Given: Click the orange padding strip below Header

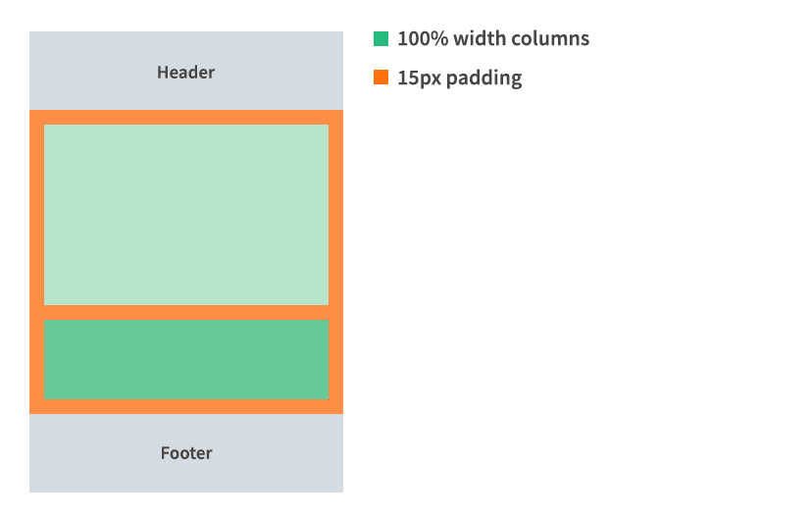Looking at the screenshot, I should coord(186,117).
